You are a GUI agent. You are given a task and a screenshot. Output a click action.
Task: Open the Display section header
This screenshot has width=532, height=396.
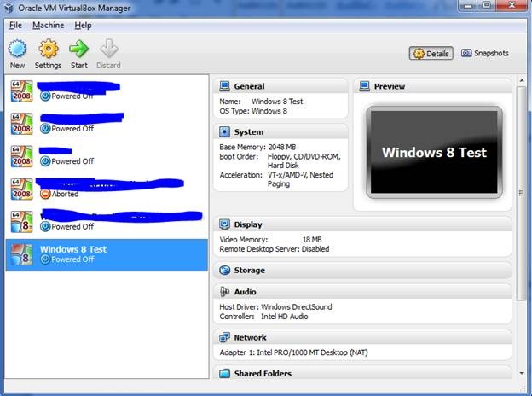[x=362, y=224]
